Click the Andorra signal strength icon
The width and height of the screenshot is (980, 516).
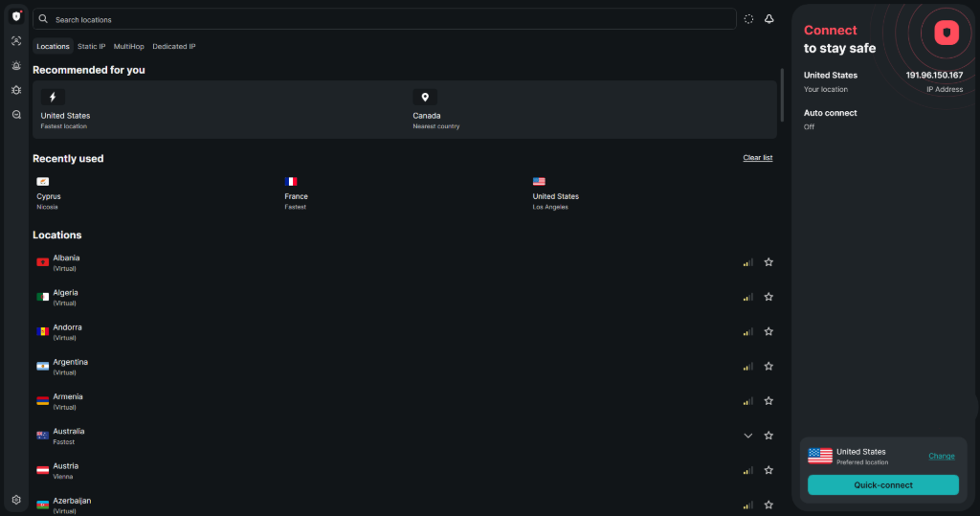[x=747, y=332]
